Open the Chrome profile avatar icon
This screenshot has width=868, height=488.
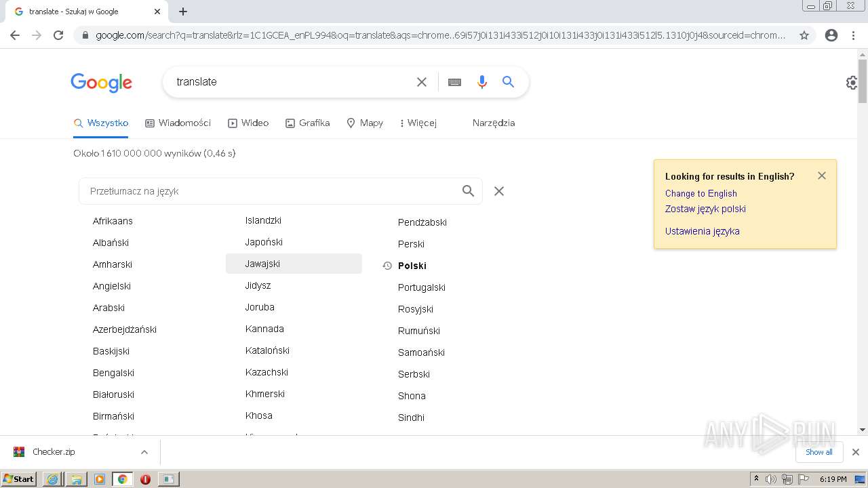pos(831,35)
